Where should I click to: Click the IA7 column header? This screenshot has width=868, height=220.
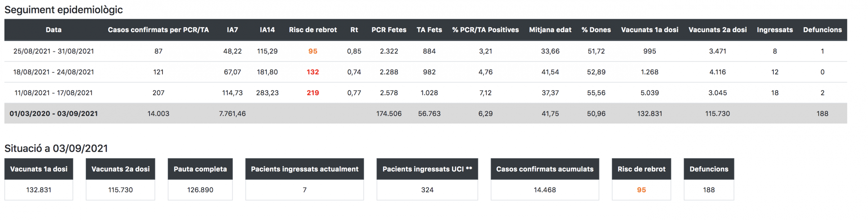pos(232,30)
